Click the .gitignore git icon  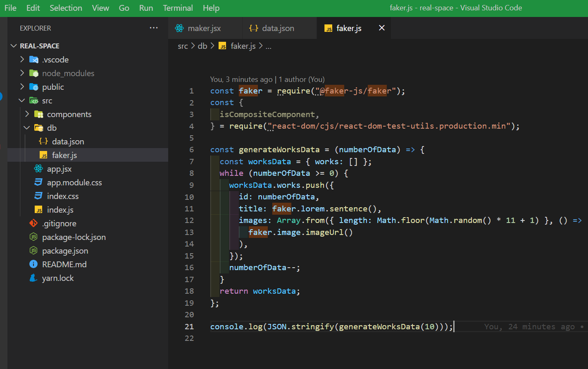click(33, 223)
